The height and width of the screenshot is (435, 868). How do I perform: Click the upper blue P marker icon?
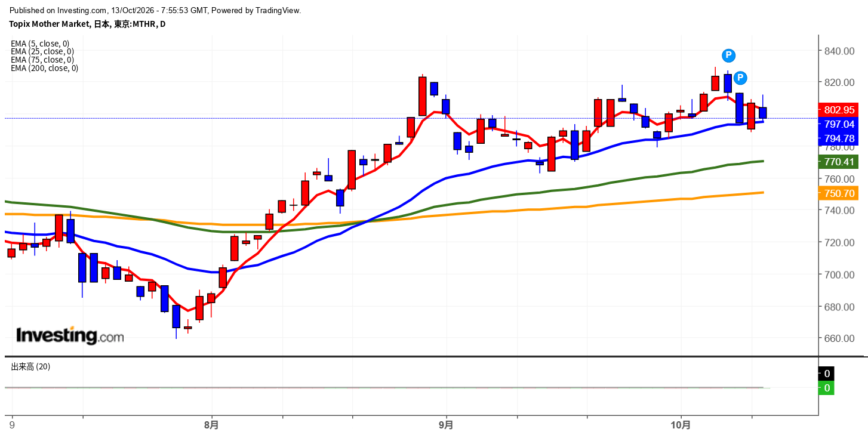click(x=728, y=55)
